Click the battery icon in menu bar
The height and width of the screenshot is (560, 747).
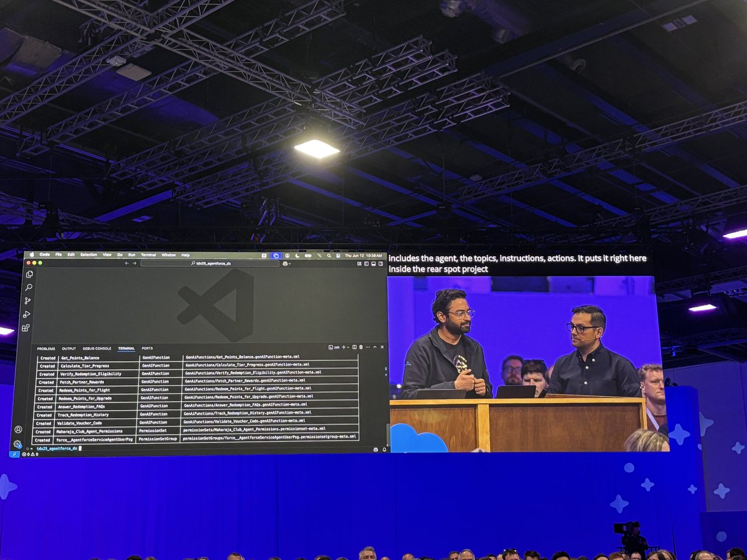[x=308, y=255]
